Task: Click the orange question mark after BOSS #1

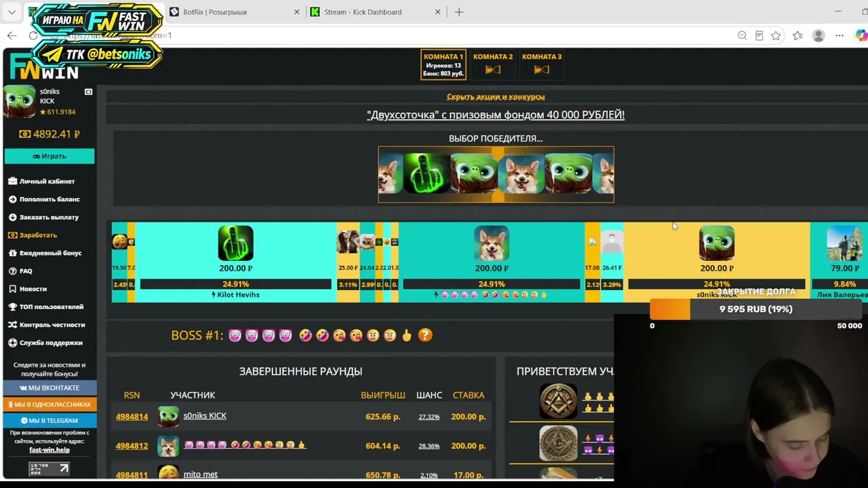Action: (x=425, y=335)
